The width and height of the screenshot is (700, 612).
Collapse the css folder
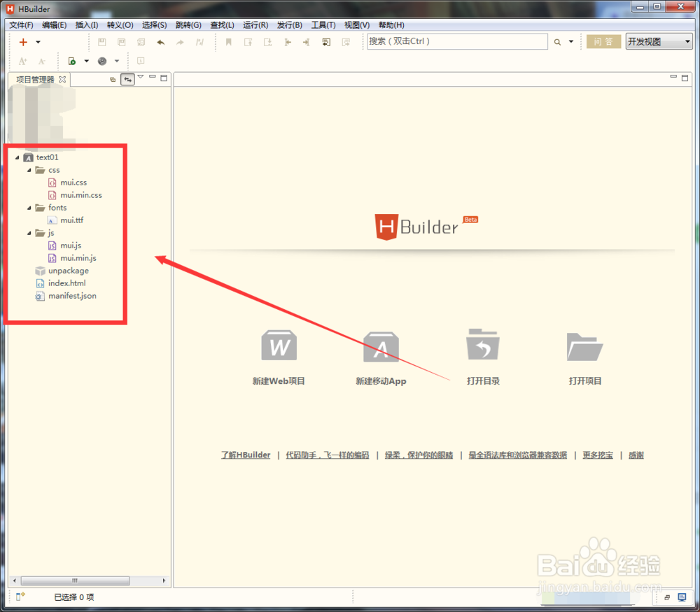(x=29, y=170)
